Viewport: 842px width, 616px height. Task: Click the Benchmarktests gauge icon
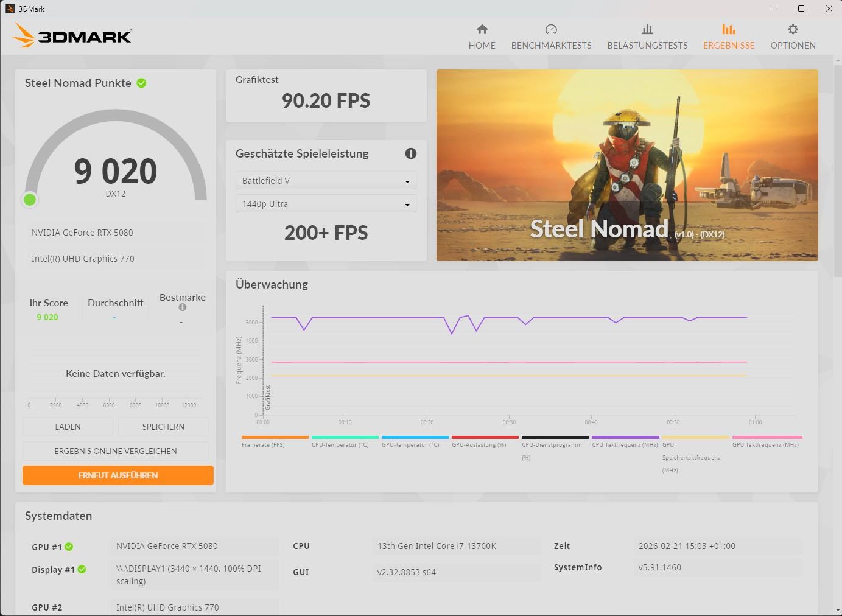pyautogui.click(x=551, y=29)
